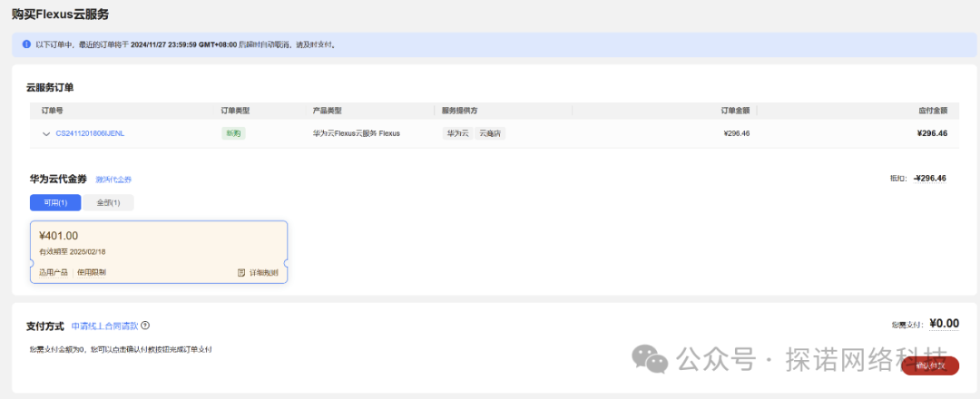
Task: Click the blue info icon in notice banner
Action: click(x=26, y=44)
